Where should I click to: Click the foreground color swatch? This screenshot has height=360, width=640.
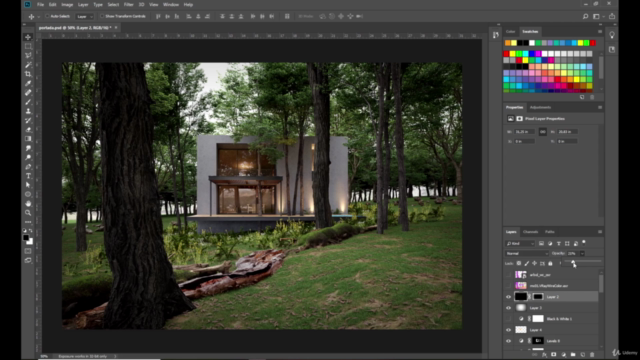[26, 238]
